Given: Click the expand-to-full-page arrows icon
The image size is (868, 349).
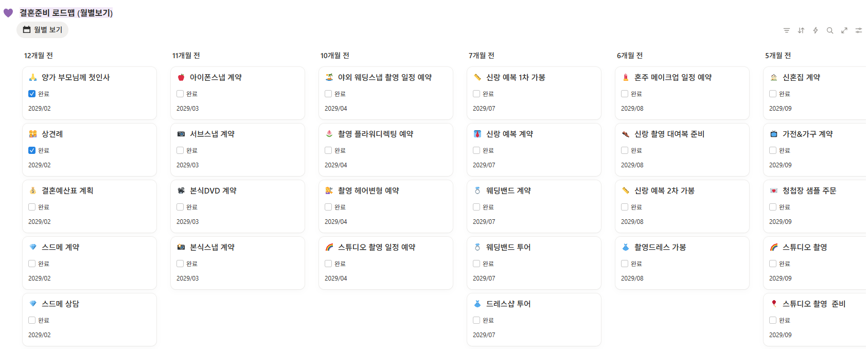Looking at the screenshot, I should tap(844, 30).
